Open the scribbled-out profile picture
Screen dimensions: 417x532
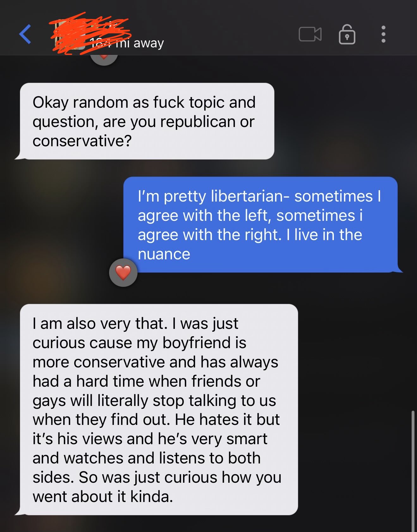coord(70,34)
